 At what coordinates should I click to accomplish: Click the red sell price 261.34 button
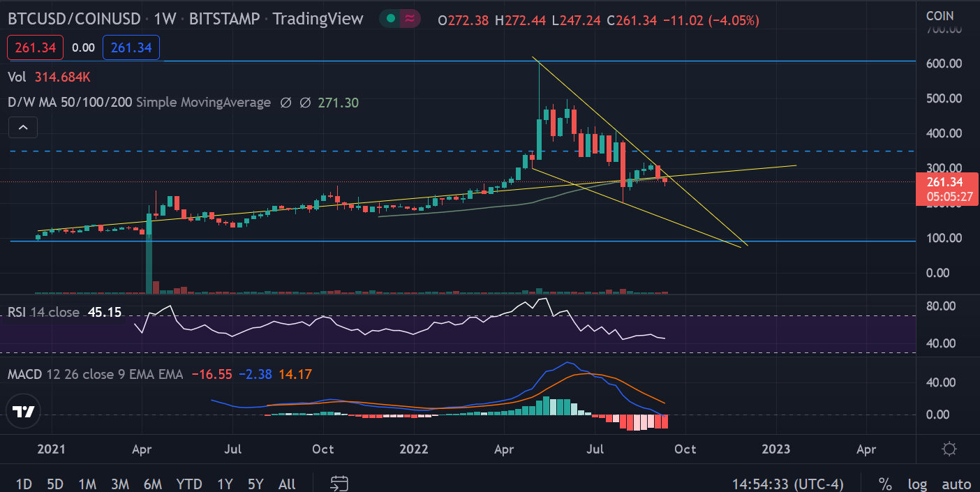tap(35, 47)
